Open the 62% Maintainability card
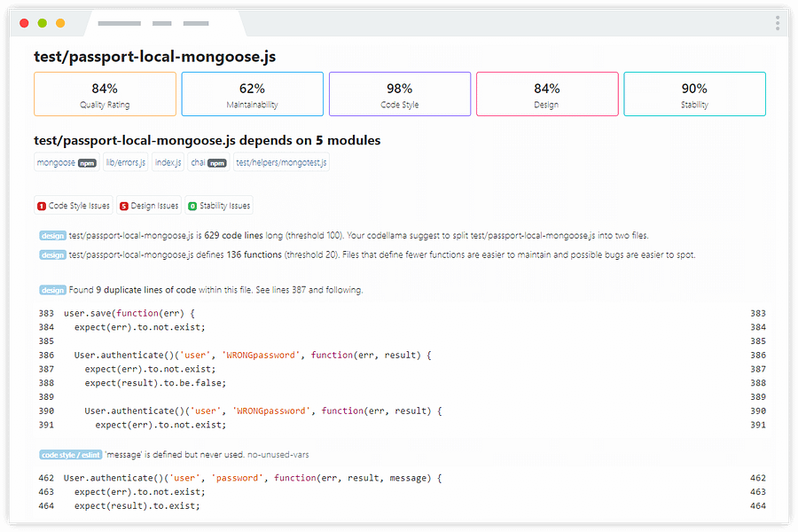This screenshot has height=532, width=798. coord(253,94)
